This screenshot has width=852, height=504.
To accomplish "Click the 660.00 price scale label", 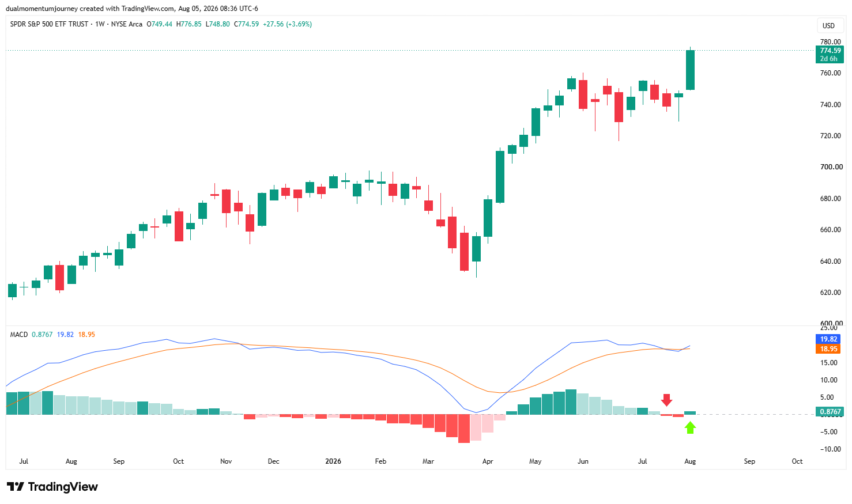I will [830, 230].
